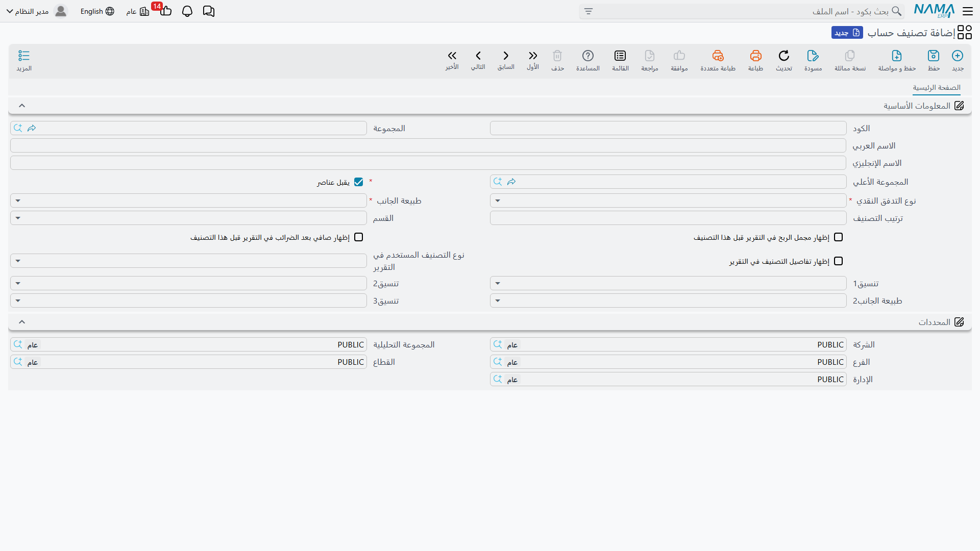Image resolution: width=980 pixels, height=551 pixels.
Task: Click the جديد status badge
Action: [847, 33]
